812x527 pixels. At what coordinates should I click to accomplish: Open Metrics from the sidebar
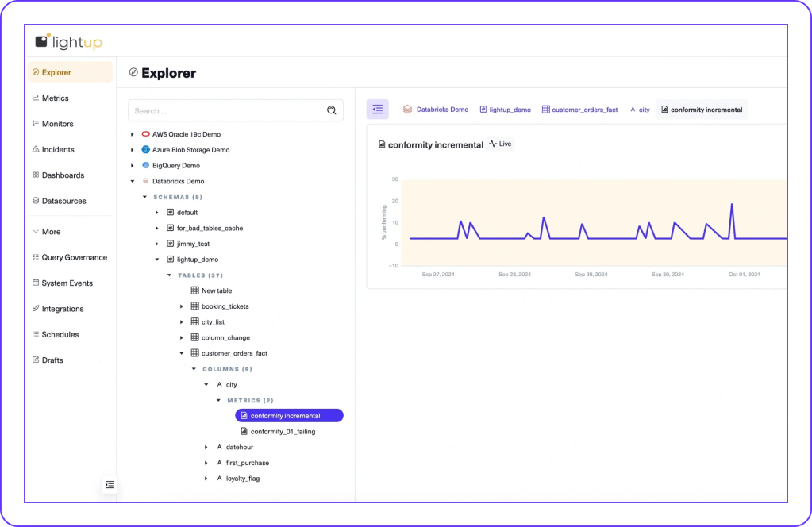[55, 98]
